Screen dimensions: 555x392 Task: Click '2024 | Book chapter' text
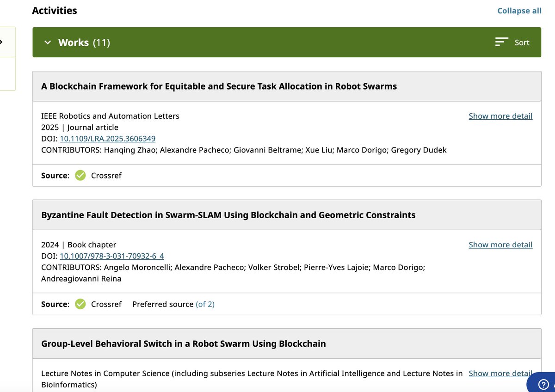tap(79, 245)
